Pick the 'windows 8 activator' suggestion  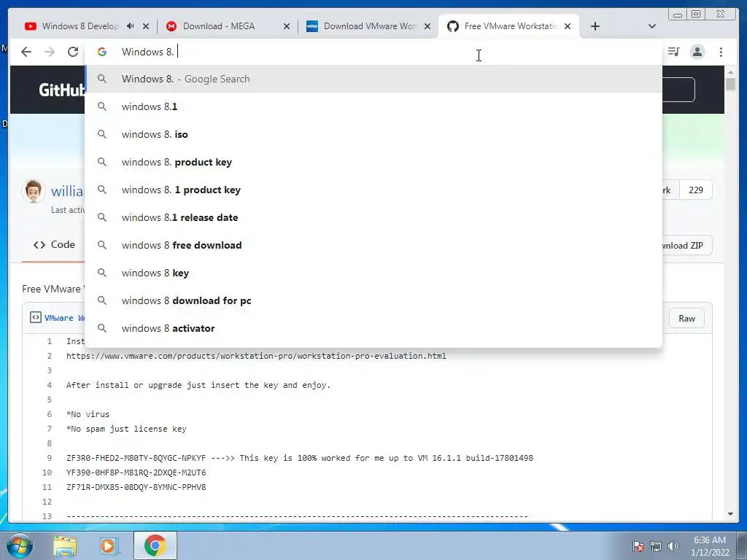(373, 328)
